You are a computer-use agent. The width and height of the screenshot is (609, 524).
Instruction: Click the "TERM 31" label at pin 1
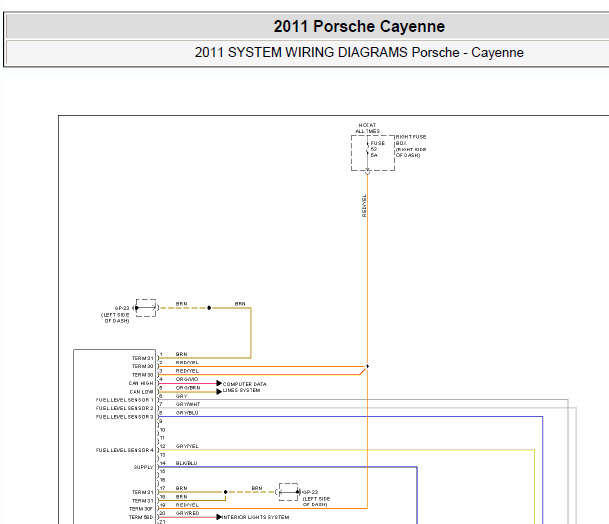pyautogui.click(x=143, y=358)
